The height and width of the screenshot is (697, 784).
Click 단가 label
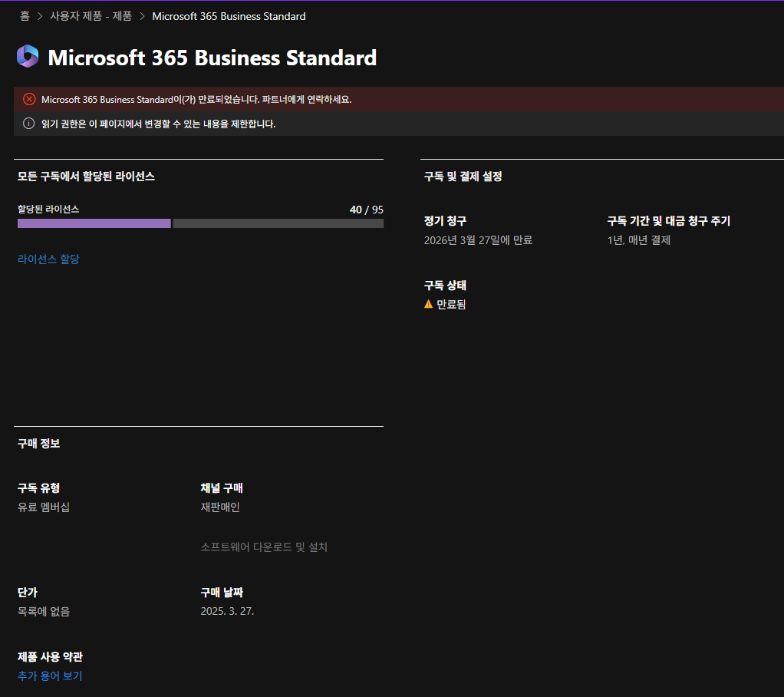(x=28, y=593)
